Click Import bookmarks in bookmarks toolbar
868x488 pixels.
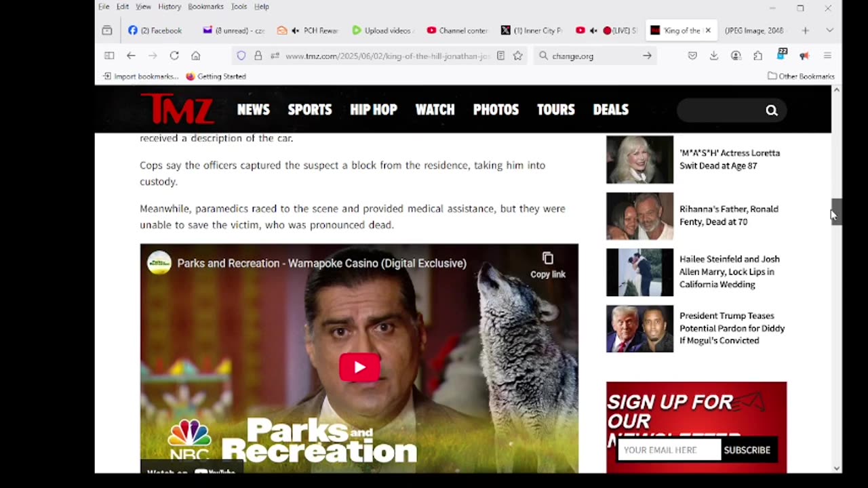[x=141, y=76]
